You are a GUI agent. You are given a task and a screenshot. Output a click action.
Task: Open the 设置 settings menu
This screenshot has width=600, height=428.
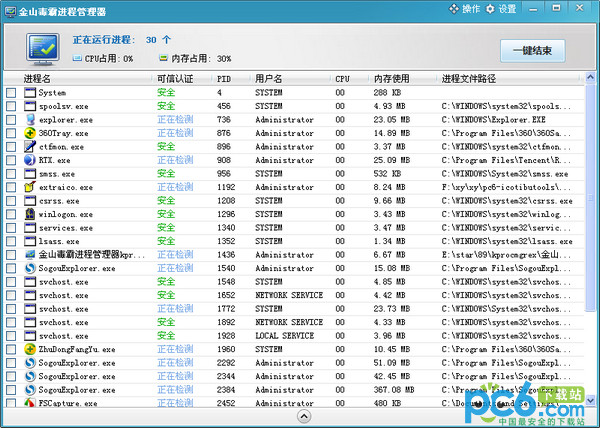[501, 9]
